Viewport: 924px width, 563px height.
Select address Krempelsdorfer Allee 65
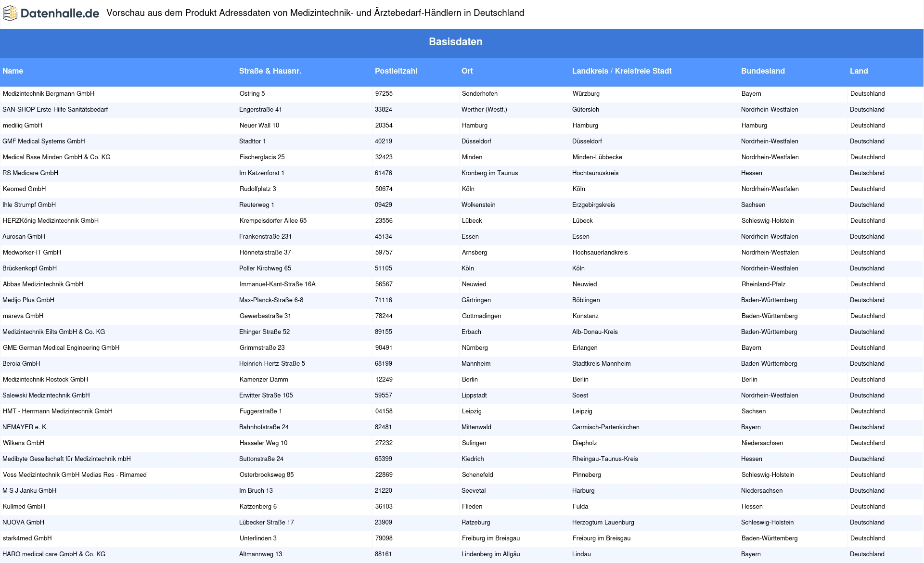pos(273,221)
